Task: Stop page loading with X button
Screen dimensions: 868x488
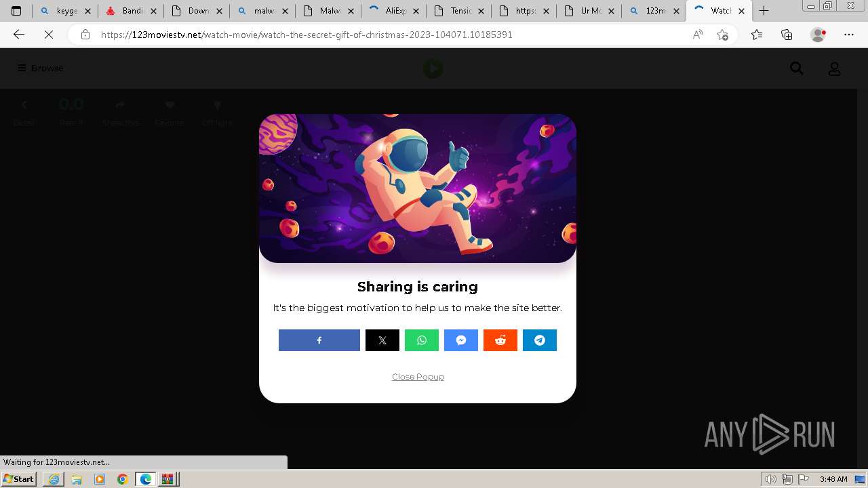Action: pyautogui.click(x=49, y=35)
